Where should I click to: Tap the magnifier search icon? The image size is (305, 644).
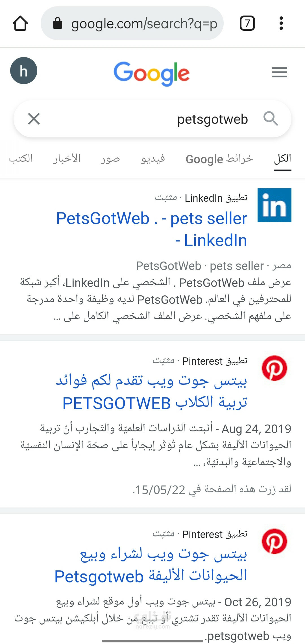click(271, 118)
